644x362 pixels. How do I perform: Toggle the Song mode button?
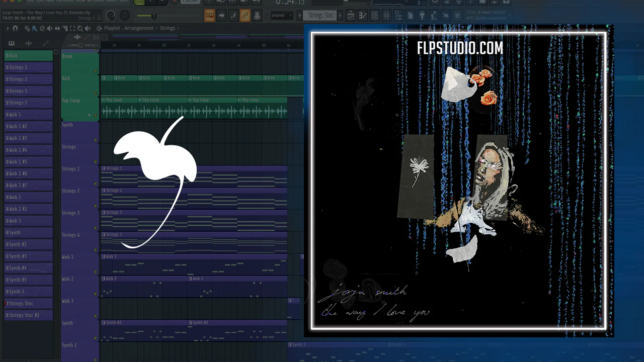pyautogui.click(x=139, y=3)
